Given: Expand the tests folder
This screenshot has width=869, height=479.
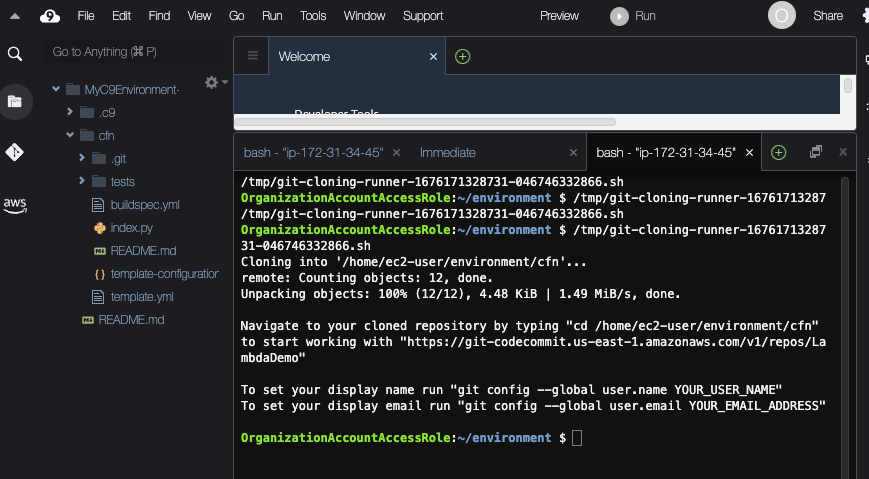Looking at the screenshot, I should coord(82,181).
